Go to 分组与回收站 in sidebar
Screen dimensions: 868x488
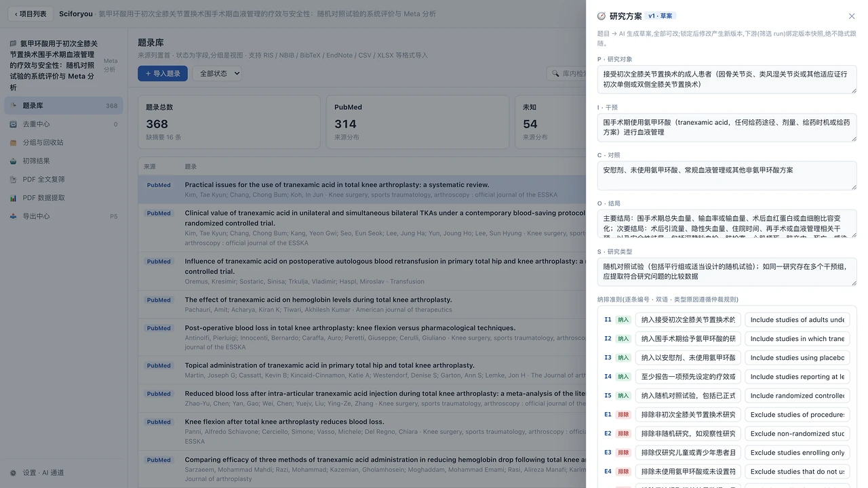coord(63,142)
